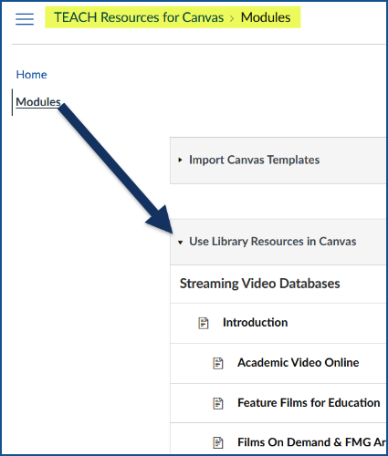Click the page icon beside Academic Video Online

[x=218, y=363]
